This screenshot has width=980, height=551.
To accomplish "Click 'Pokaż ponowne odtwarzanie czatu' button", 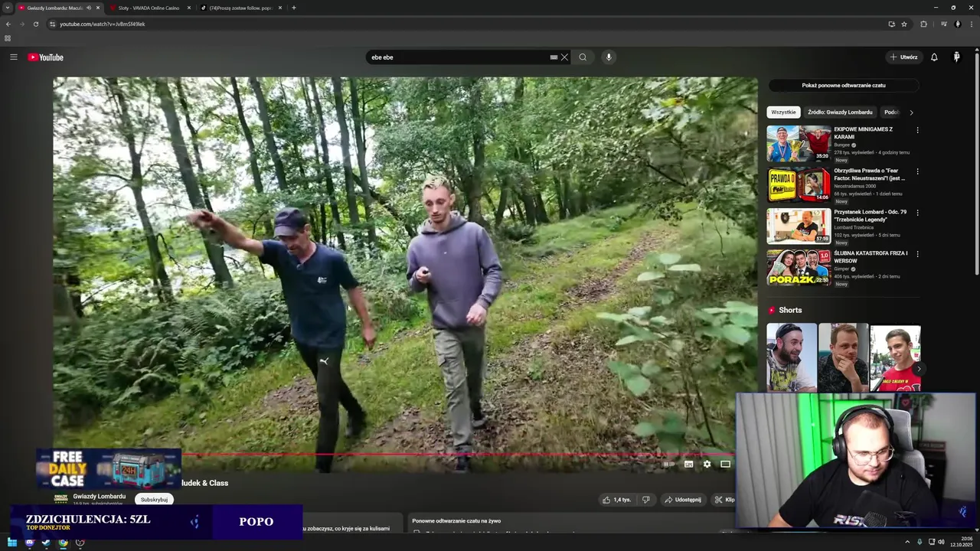I will pos(844,86).
